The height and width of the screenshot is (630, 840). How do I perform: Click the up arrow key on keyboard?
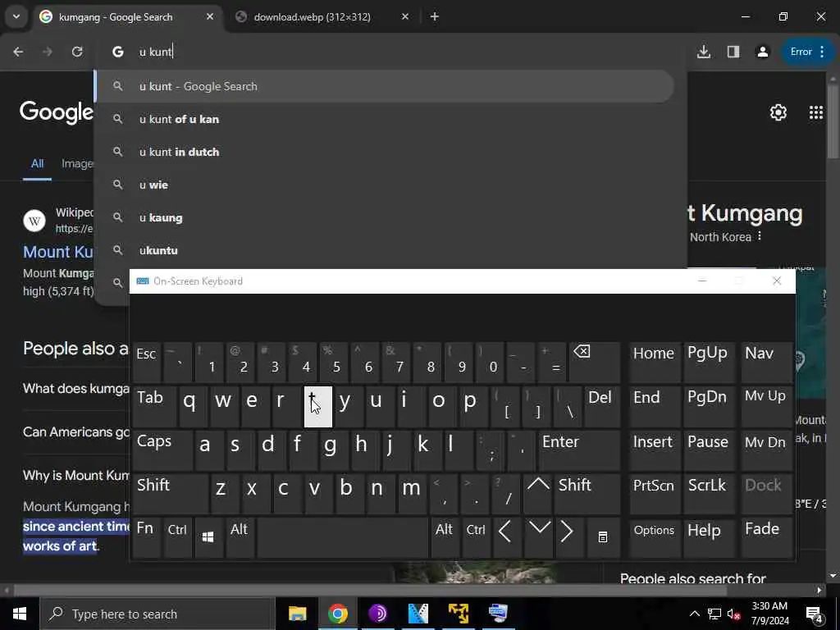(537, 494)
